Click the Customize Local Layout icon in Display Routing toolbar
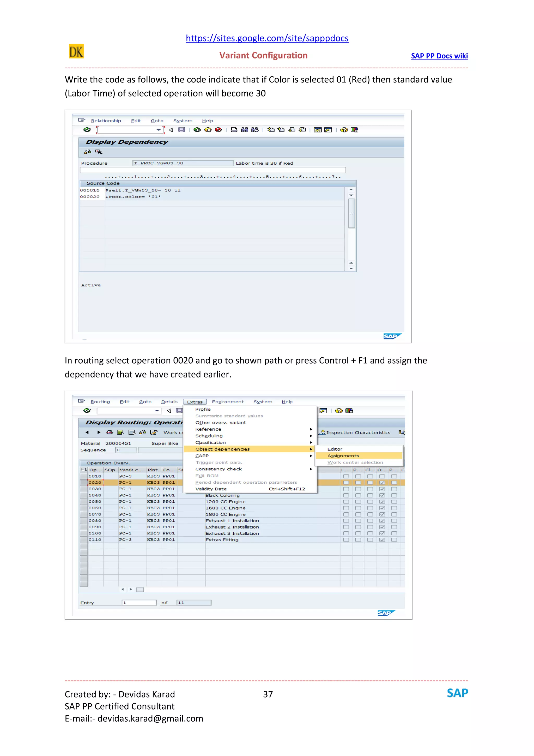Screen dimensions: 534x756 tap(349, 411)
